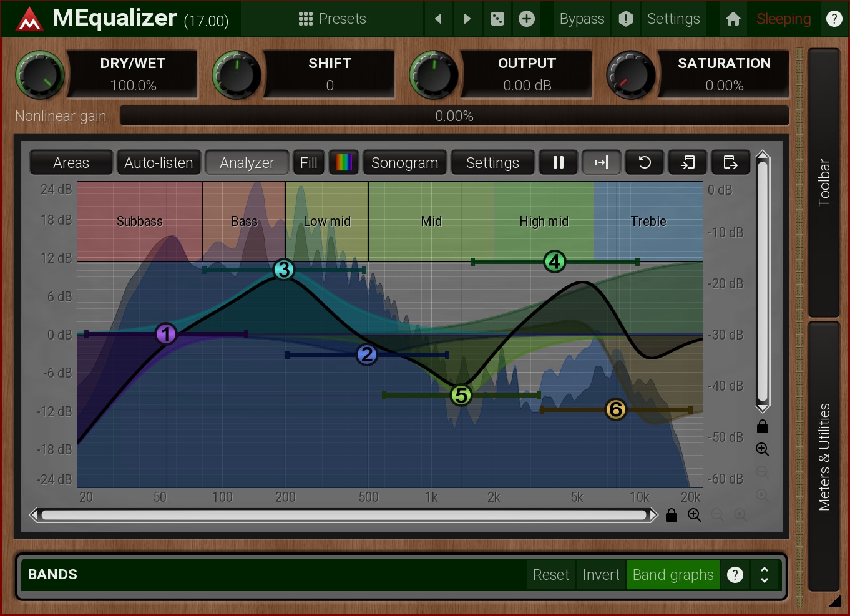Click the home icon in top bar
Image resolution: width=850 pixels, height=616 pixels.
coord(733,19)
